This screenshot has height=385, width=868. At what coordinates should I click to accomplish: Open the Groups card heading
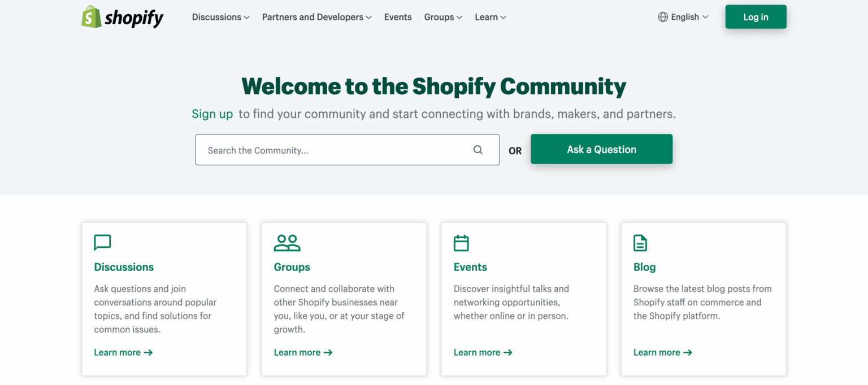coord(292,267)
